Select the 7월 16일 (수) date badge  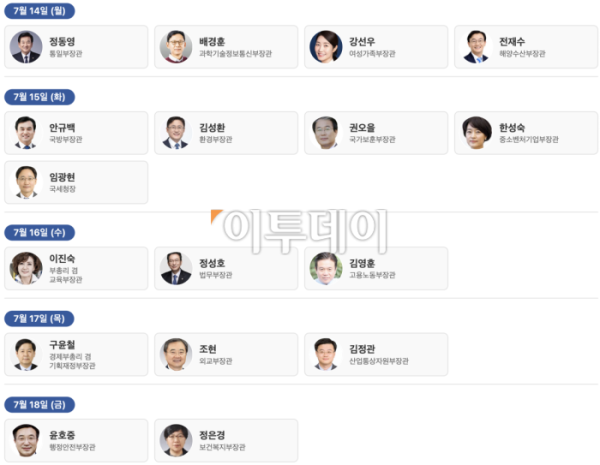coord(39,232)
